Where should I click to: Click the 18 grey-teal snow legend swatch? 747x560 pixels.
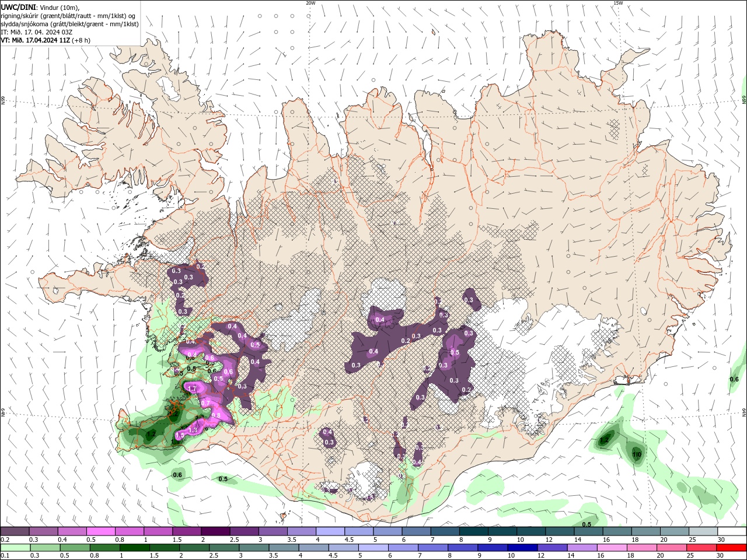(x=645, y=531)
